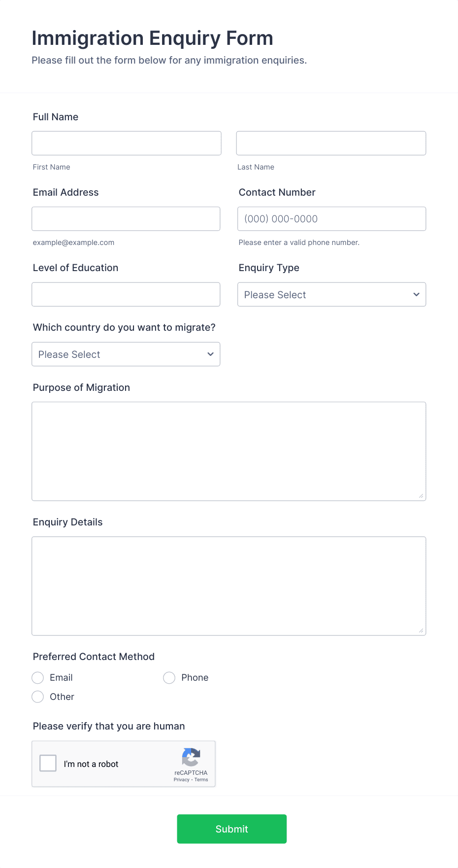Open the reCAPTCHA Privacy link
The width and height of the screenshot is (458, 868).
181,780
